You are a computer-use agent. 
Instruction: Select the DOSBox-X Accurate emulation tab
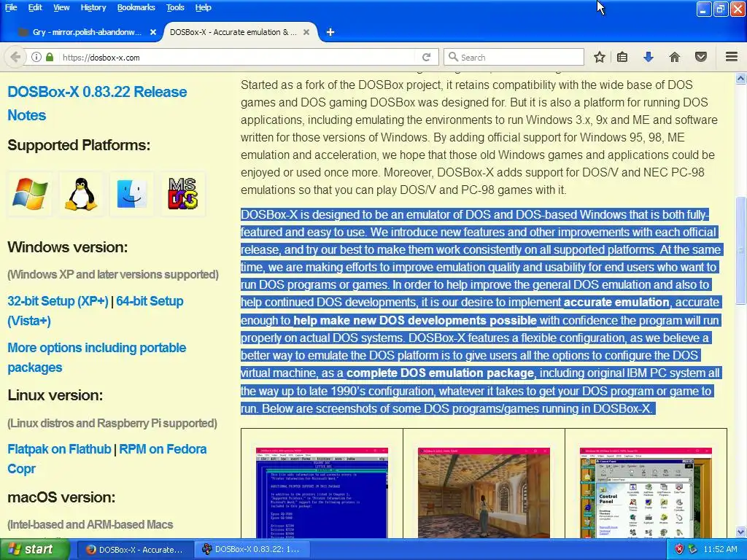233,32
